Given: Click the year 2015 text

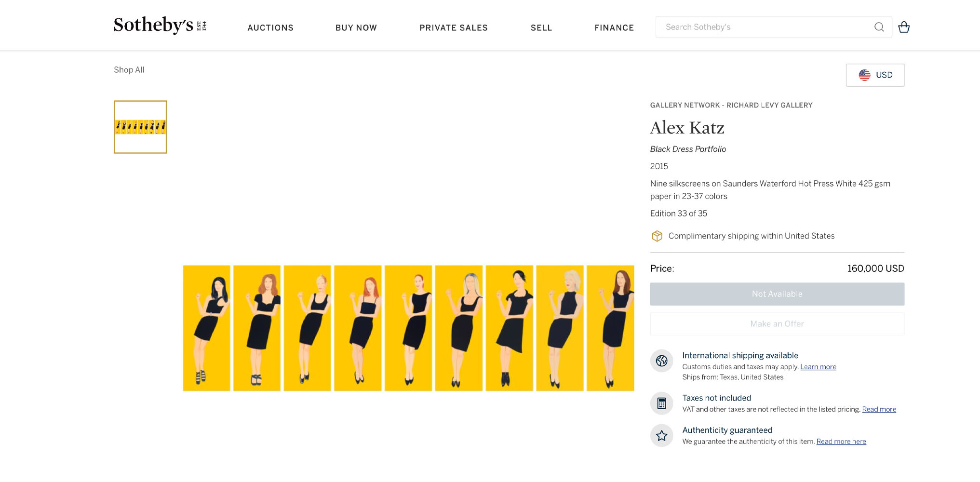Looking at the screenshot, I should pos(659,166).
